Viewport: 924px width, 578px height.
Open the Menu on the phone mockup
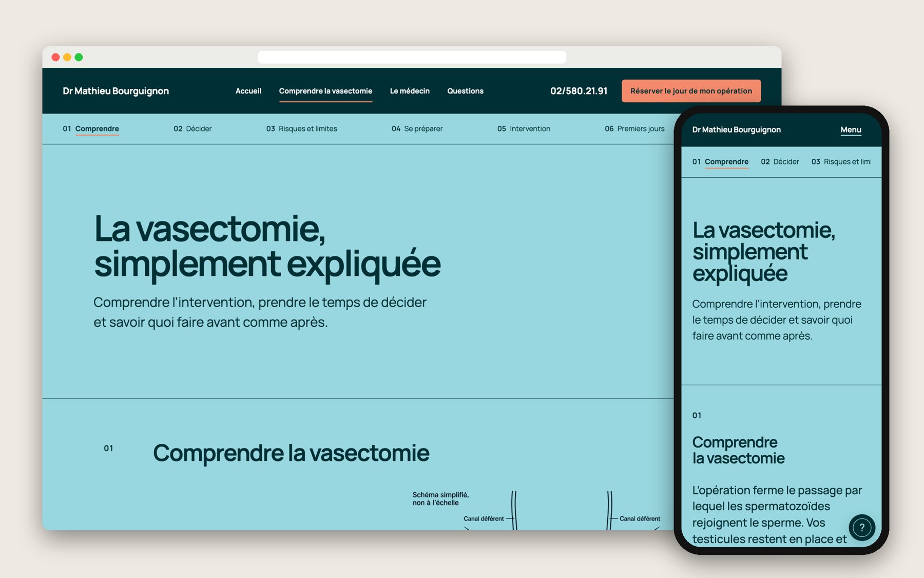[x=851, y=130]
